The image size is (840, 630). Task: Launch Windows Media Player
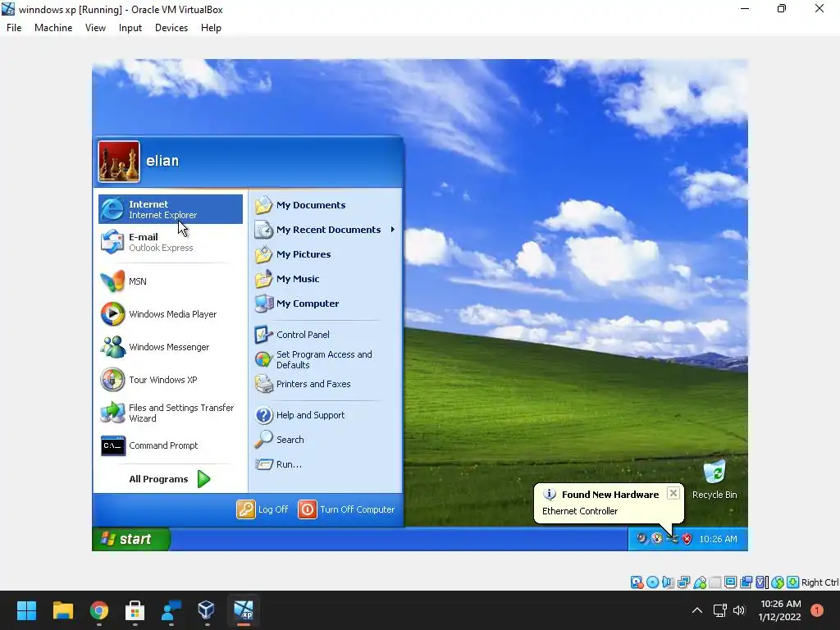coord(171,314)
